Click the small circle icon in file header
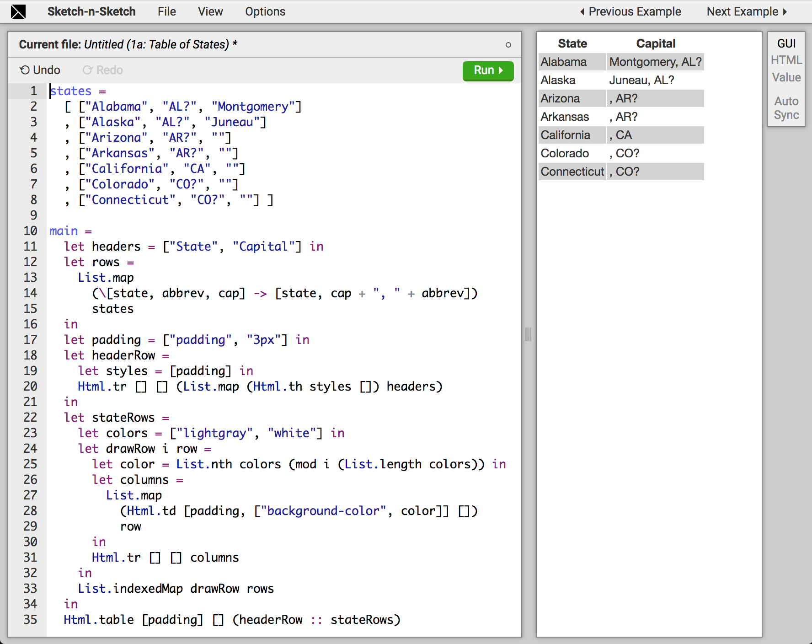This screenshot has width=812, height=644. (508, 45)
